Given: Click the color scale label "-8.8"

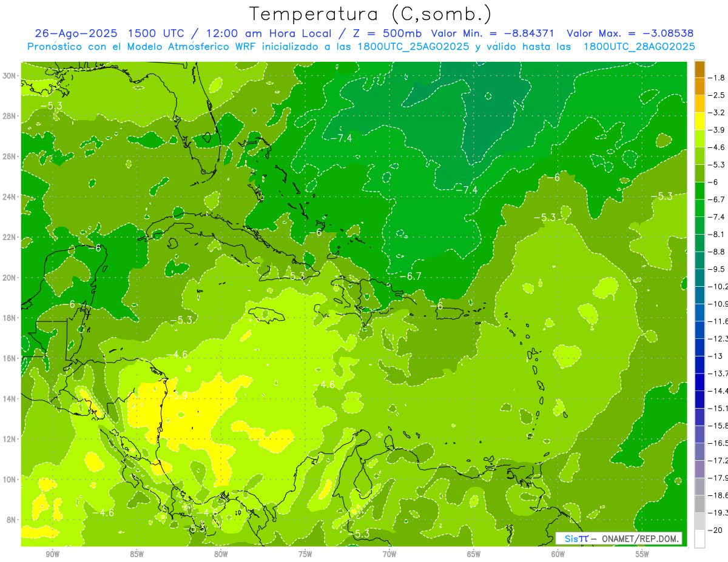Looking at the screenshot, I should coord(717,252).
